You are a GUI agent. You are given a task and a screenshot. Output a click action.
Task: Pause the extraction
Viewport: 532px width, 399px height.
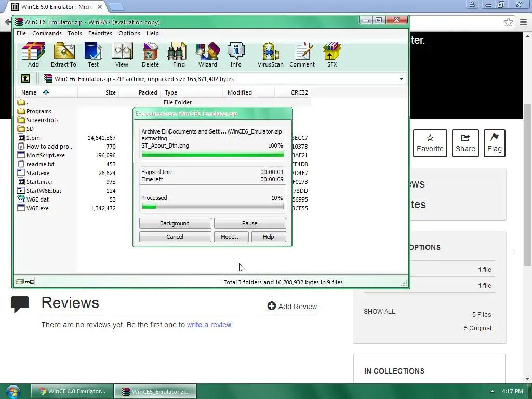tap(250, 223)
